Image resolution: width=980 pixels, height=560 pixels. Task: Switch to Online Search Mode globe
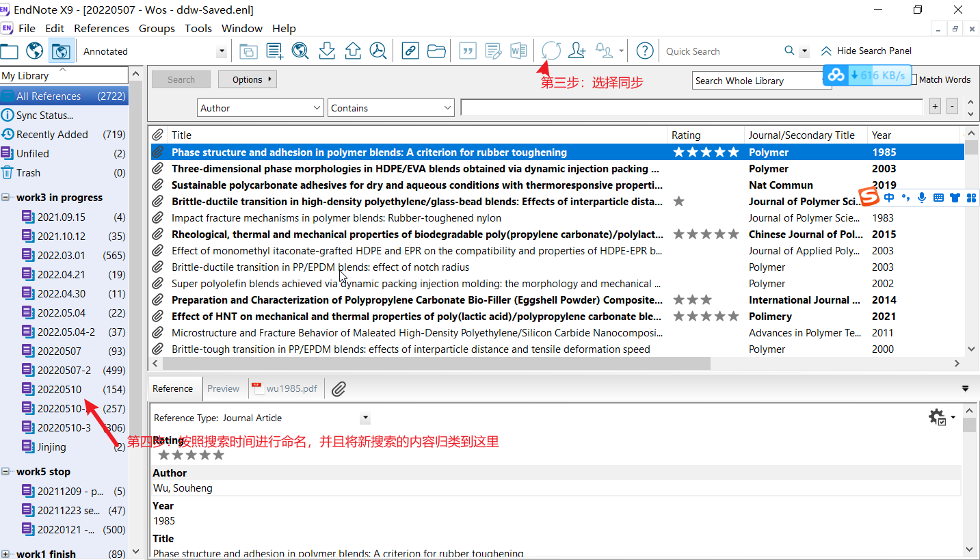coord(34,51)
